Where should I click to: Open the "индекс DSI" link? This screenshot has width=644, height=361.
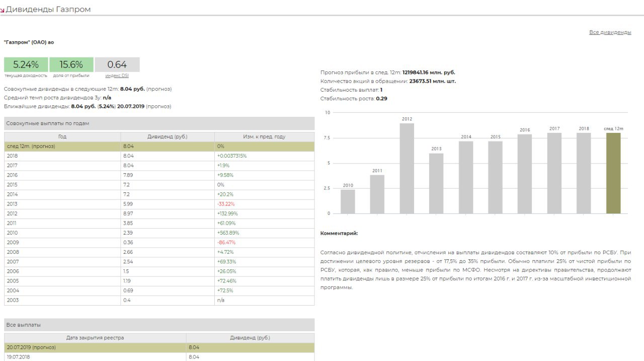(117, 76)
